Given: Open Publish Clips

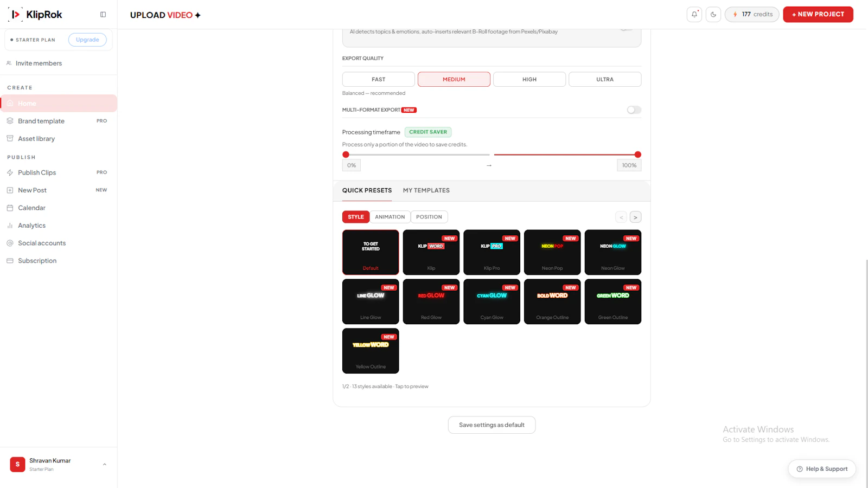Looking at the screenshot, I should point(59,172).
